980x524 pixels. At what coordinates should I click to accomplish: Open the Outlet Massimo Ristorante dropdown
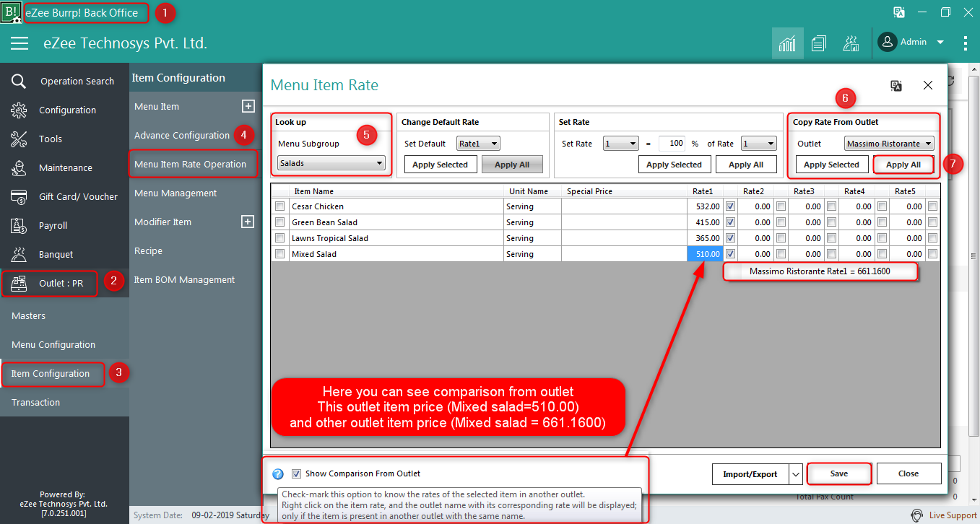[x=889, y=144]
